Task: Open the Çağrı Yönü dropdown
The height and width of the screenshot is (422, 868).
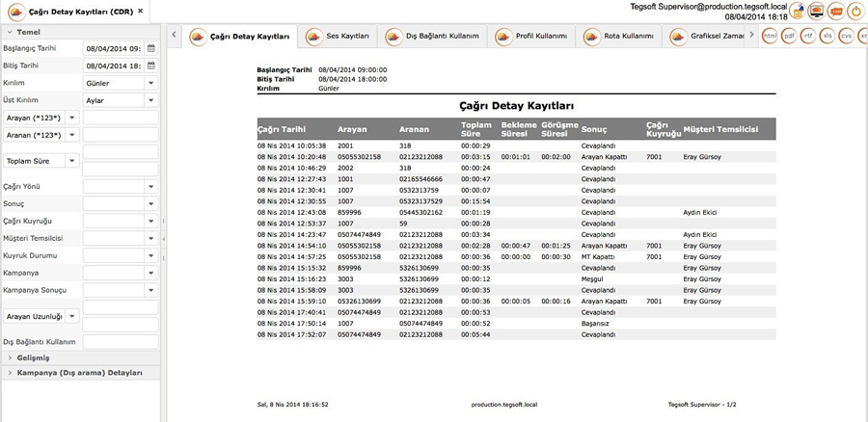Action: coord(121,186)
